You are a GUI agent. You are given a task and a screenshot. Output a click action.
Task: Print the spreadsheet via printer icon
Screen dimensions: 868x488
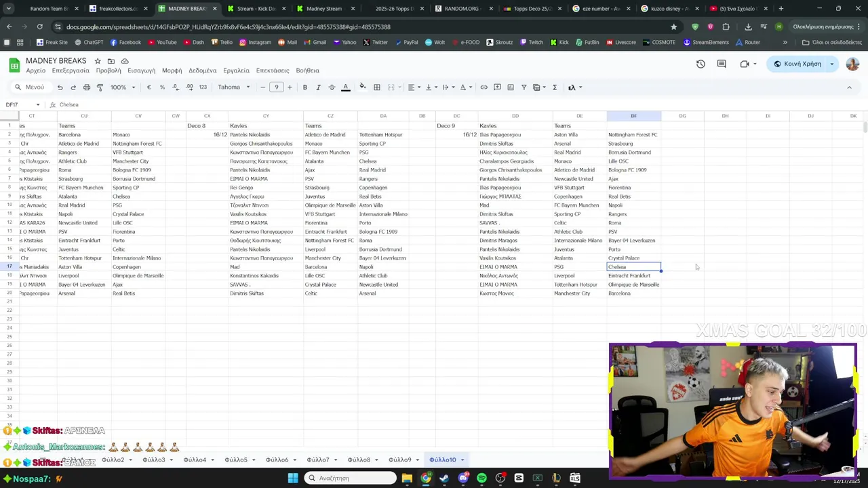click(87, 87)
